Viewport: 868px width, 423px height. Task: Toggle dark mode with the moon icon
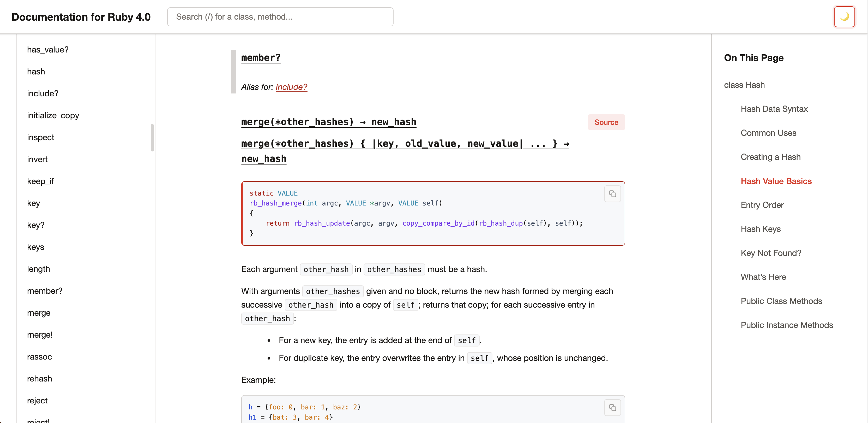click(x=844, y=16)
